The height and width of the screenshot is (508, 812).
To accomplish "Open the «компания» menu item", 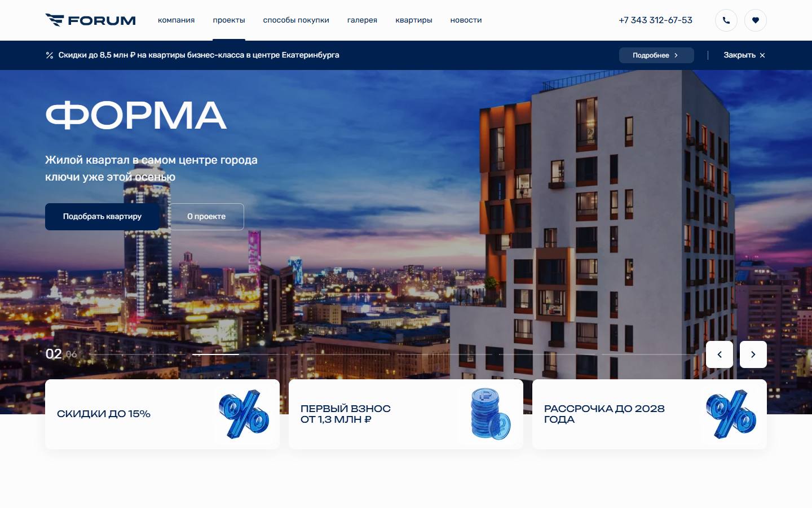I will tap(176, 20).
